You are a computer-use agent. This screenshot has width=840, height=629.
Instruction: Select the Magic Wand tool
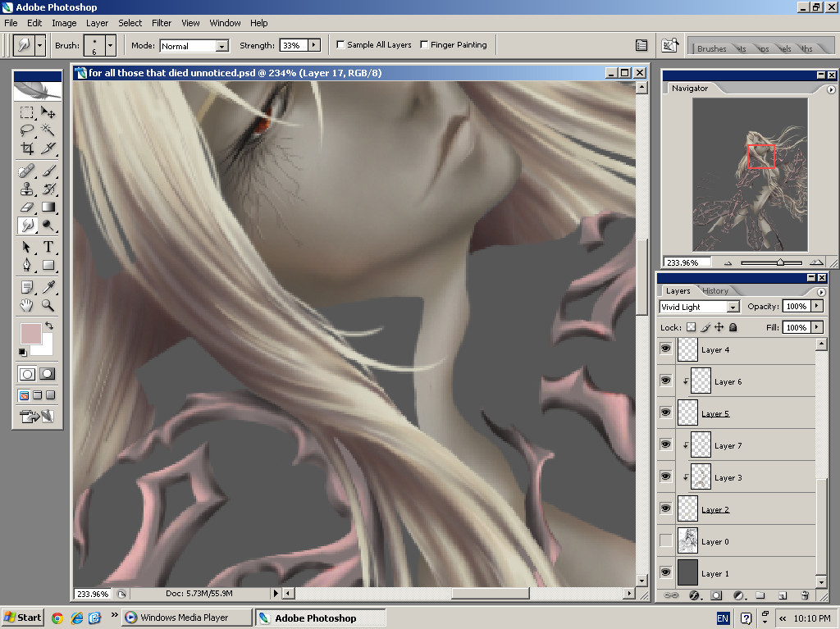pos(48,130)
